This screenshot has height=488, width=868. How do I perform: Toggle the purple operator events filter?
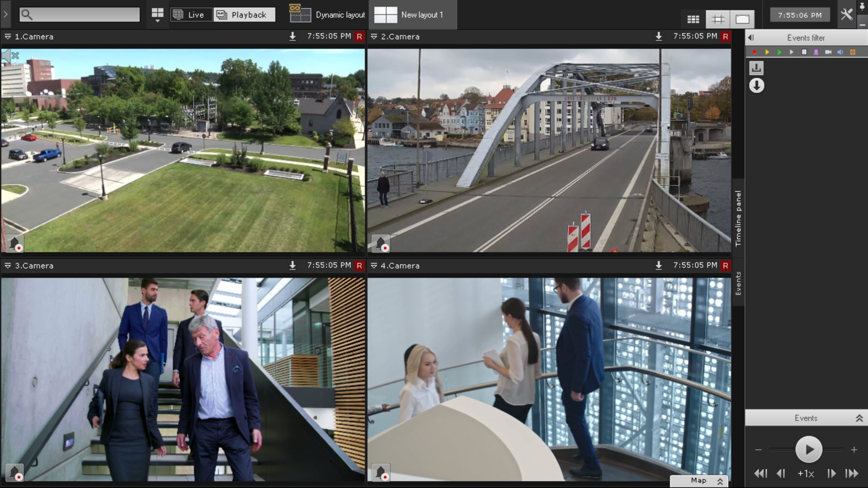click(816, 52)
